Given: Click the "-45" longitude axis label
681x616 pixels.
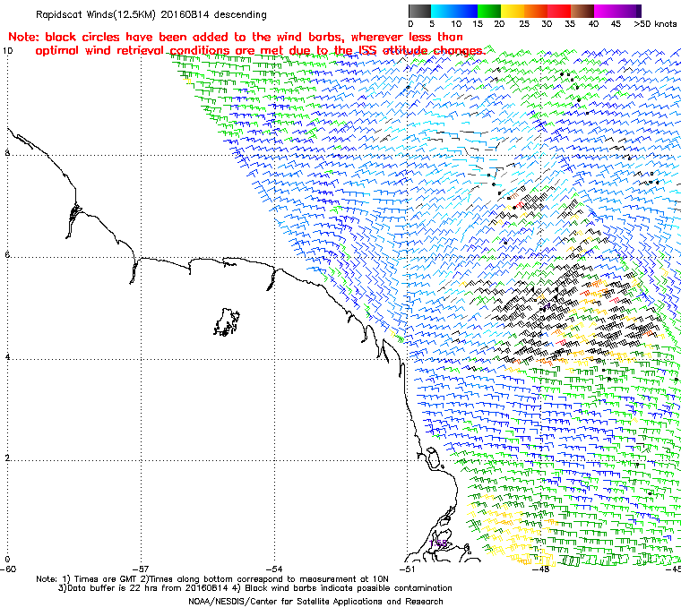Looking at the screenshot, I should [674, 569].
